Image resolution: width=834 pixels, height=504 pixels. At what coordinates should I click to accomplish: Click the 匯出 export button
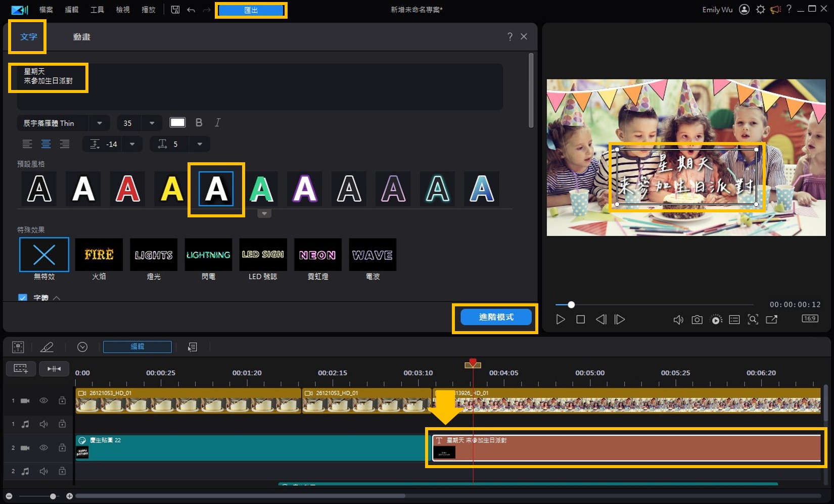251,10
